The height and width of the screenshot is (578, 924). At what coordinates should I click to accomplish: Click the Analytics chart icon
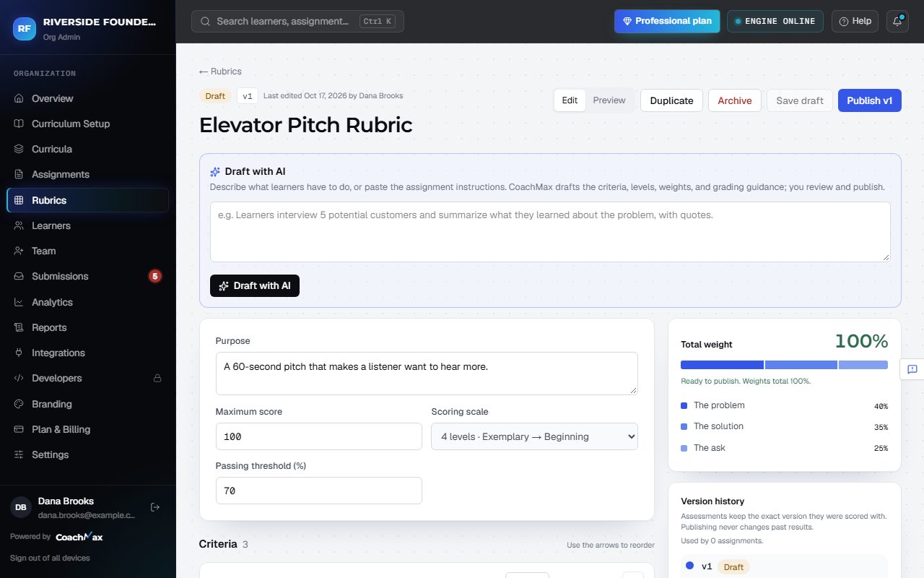[x=19, y=302]
